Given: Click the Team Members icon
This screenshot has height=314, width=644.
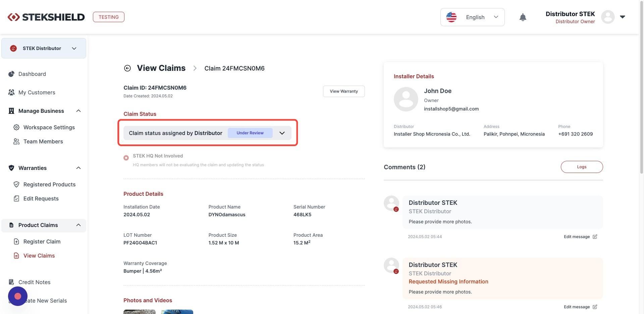Looking at the screenshot, I should (16, 141).
